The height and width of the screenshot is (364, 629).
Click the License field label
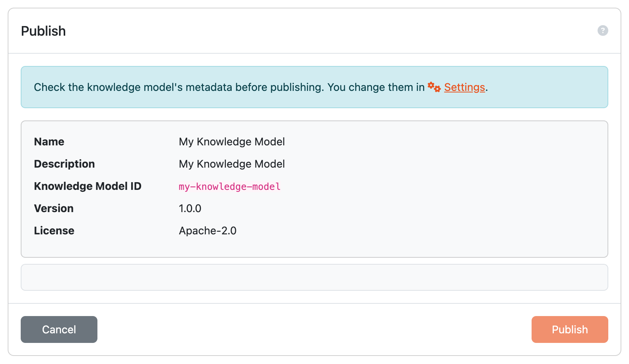tap(54, 231)
